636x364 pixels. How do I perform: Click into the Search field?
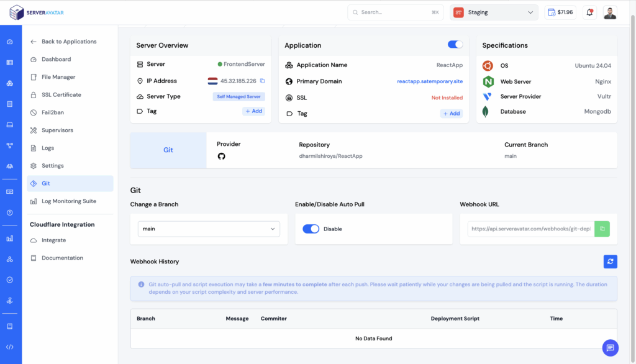coord(395,12)
